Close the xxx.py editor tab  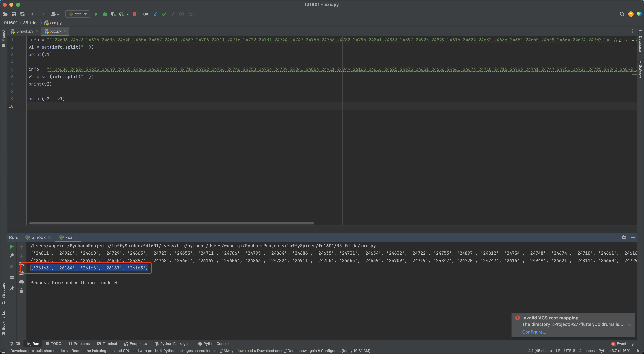[x=65, y=31]
